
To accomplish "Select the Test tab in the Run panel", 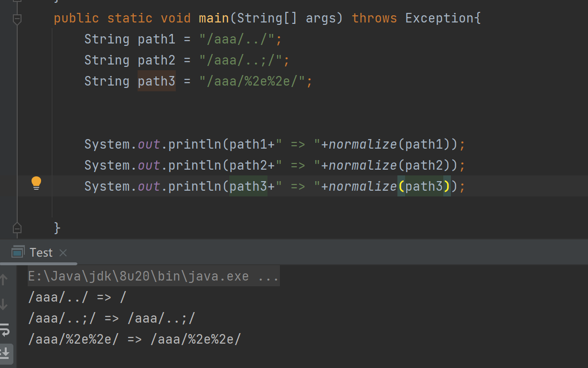I will (41, 252).
